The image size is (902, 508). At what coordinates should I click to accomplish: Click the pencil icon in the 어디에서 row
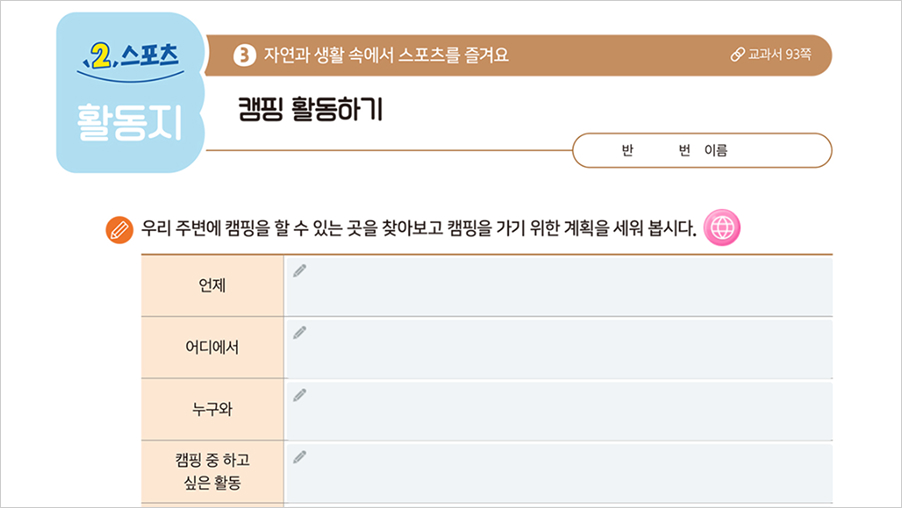pyautogui.click(x=300, y=332)
